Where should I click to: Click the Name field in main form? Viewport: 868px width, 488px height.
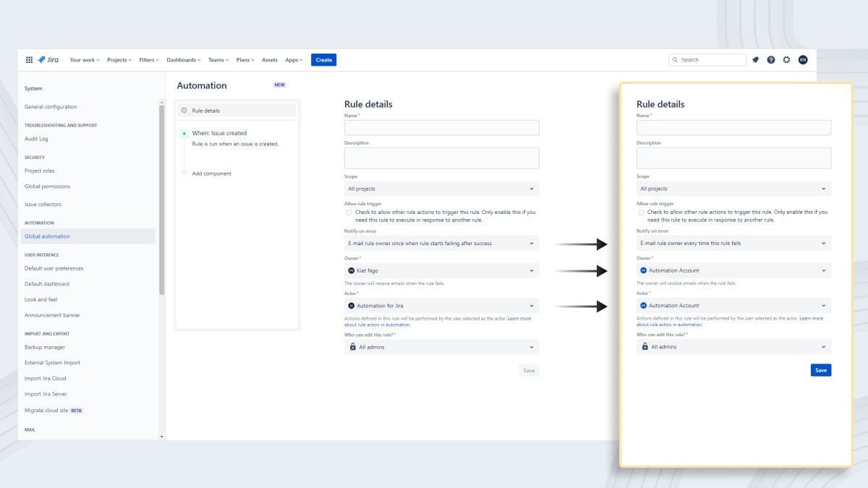pos(442,128)
